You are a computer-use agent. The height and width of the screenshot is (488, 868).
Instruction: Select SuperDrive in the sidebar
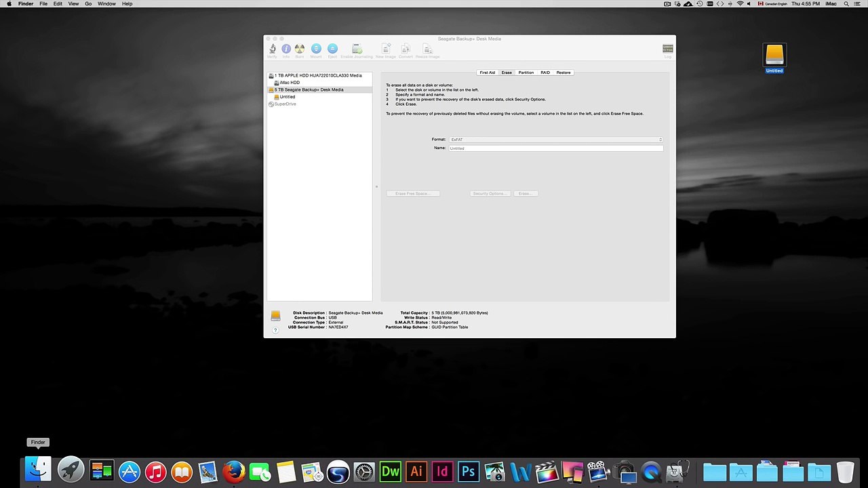click(x=319, y=104)
